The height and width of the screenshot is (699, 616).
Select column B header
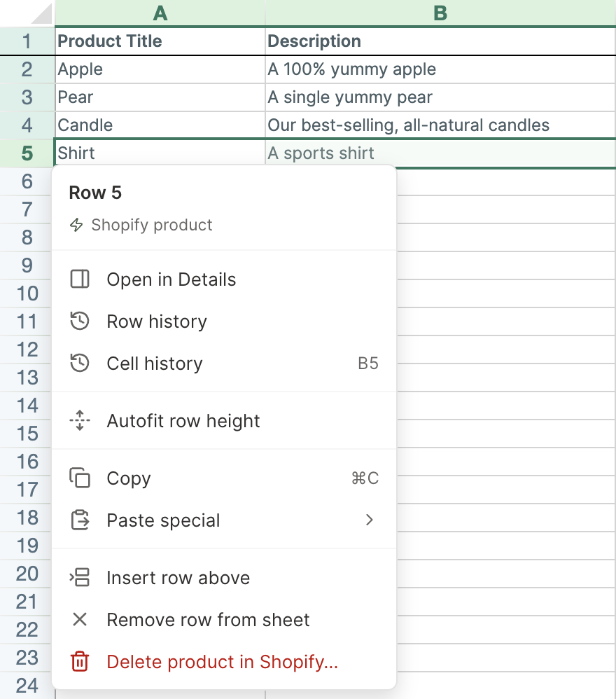[440, 13]
